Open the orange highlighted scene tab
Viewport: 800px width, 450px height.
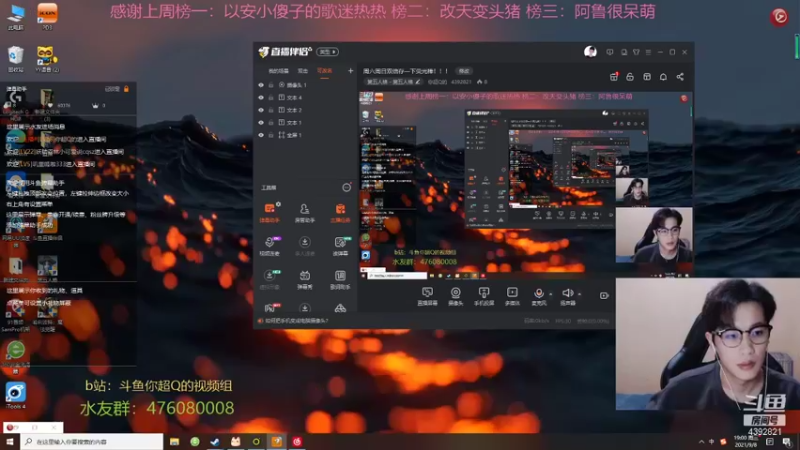[x=324, y=71]
